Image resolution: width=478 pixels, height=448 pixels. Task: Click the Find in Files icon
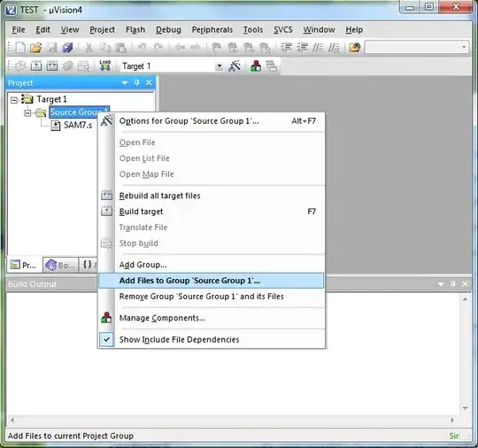coord(355,48)
